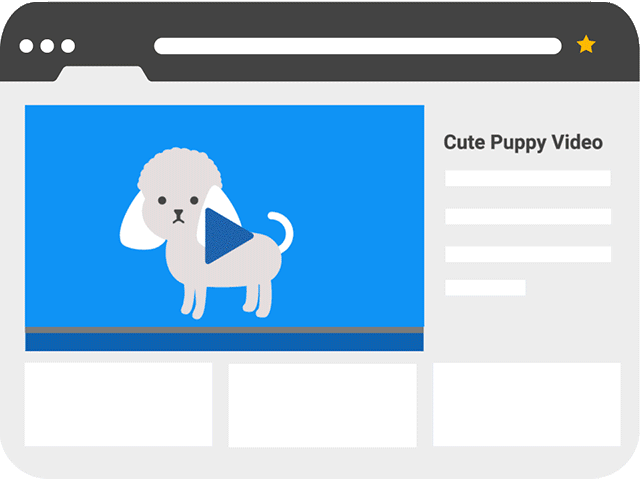Click the short fourth description line

(485, 288)
